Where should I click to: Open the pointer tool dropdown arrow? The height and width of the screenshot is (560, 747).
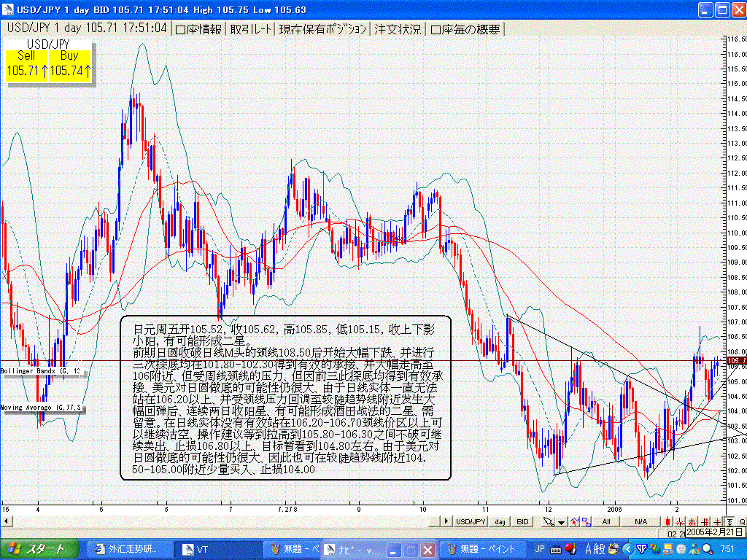point(561,521)
